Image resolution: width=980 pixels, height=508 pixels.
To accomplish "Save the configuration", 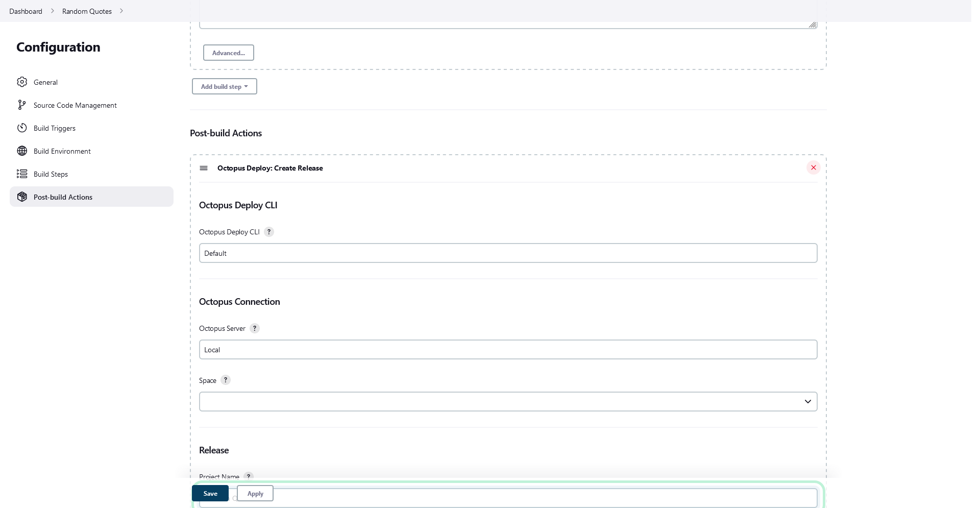I will (210, 493).
